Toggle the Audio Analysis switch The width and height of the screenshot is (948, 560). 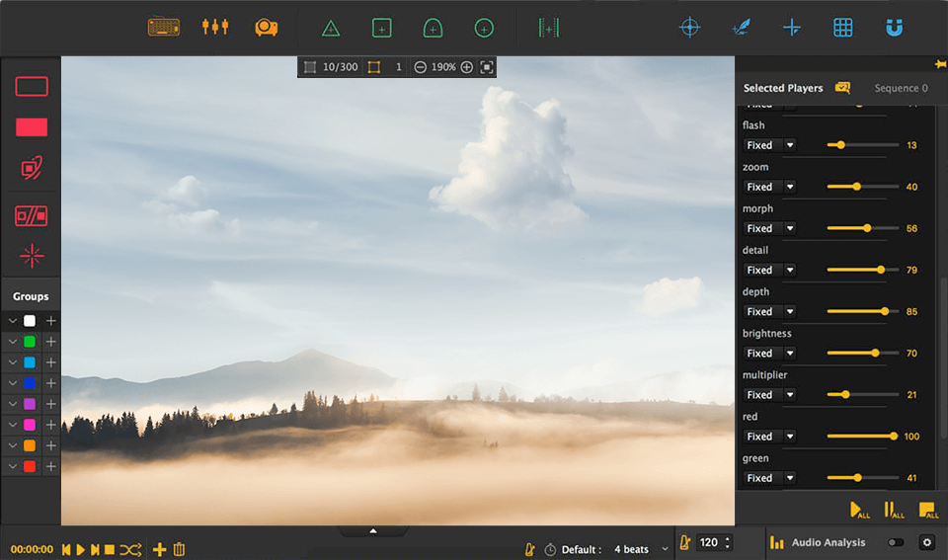click(x=896, y=542)
